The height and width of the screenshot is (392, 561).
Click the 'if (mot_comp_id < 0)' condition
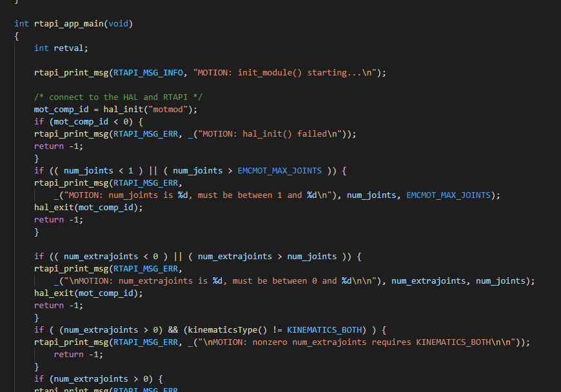click(83, 122)
